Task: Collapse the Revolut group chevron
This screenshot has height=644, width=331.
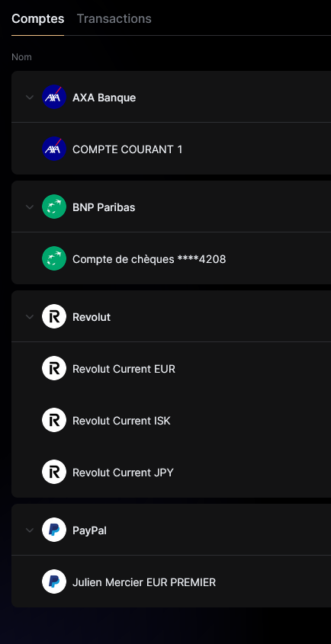Action: pos(30,316)
